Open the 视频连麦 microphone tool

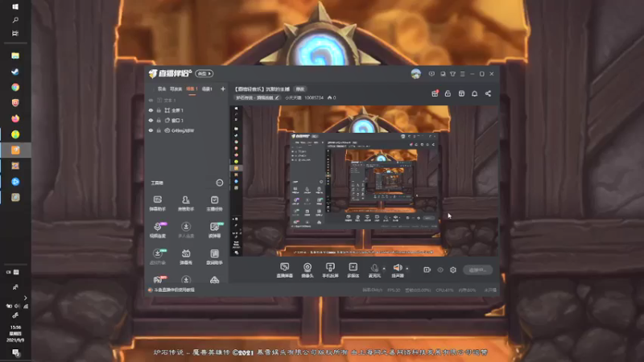pos(158,230)
